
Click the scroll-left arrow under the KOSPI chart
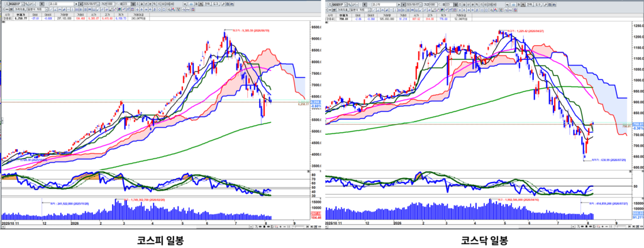3,227
